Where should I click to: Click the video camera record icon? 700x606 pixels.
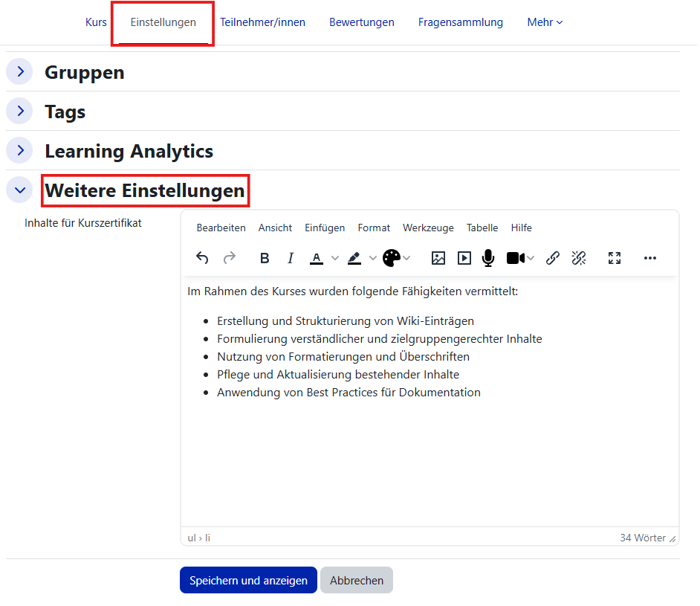click(x=515, y=258)
